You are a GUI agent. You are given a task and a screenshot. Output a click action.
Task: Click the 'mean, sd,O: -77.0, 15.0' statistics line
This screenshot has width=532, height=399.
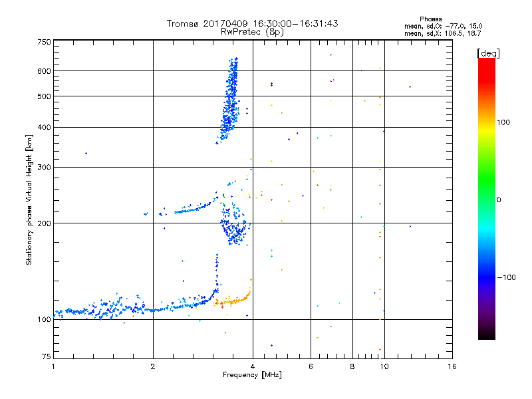click(443, 26)
